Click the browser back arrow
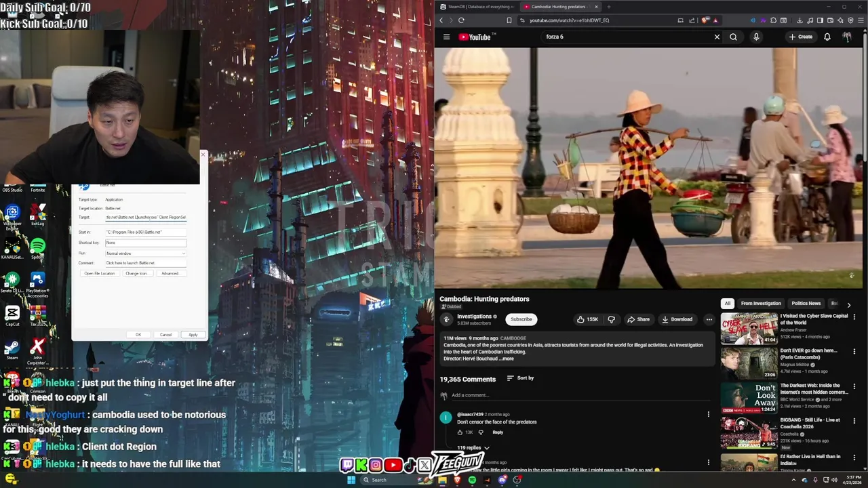The width and height of the screenshot is (868, 488). point(441,20)
